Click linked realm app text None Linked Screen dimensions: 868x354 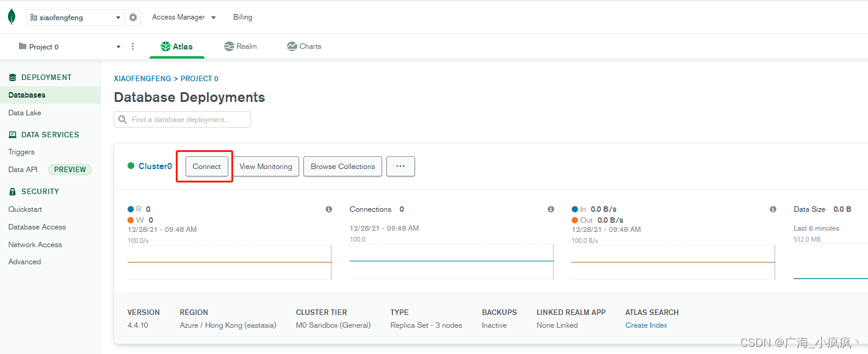tap(557, 325)
